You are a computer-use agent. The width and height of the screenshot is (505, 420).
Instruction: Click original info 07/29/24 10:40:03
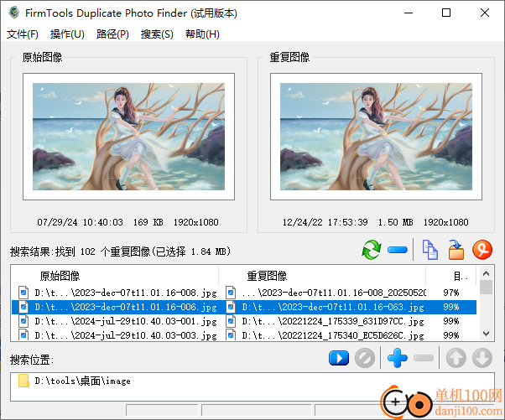point(80,222)
